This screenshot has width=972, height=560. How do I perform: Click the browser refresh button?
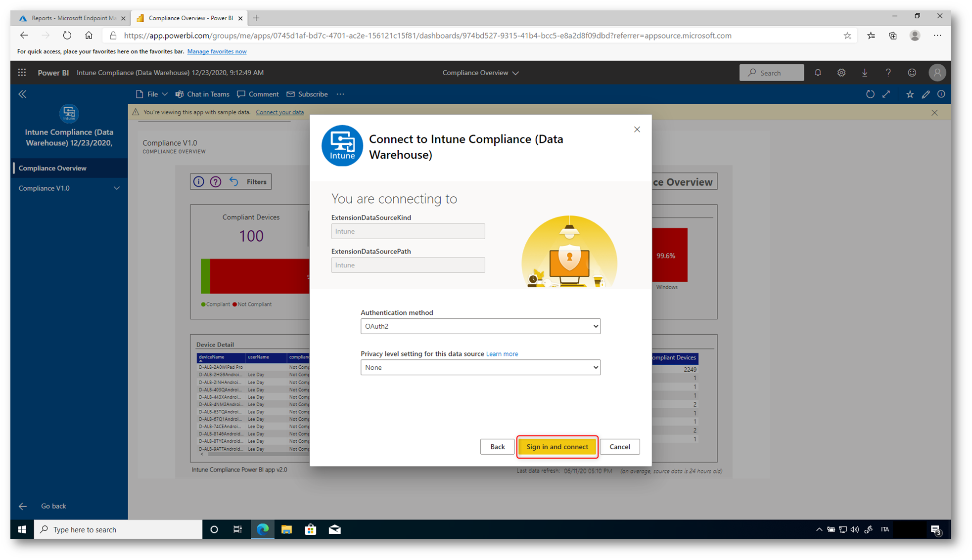[67, 36]
